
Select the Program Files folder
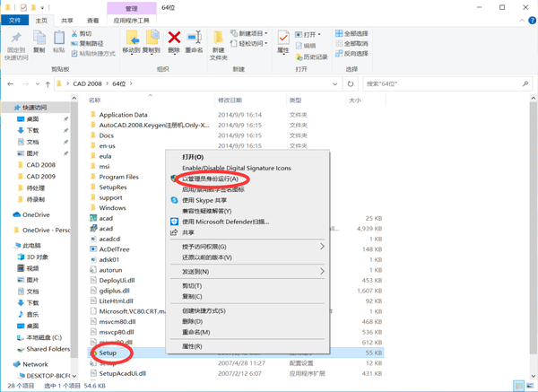click(x=118, y=177)
